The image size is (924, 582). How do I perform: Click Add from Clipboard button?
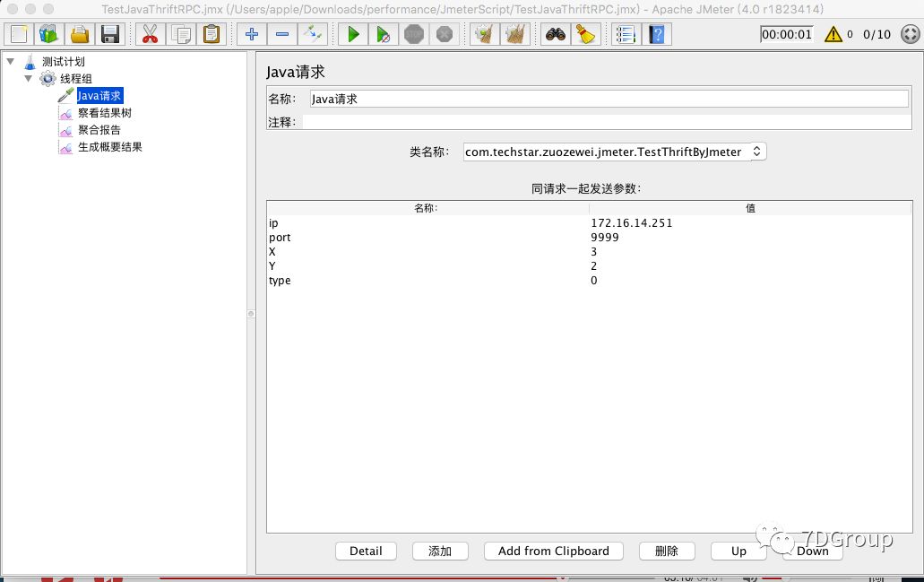click(553, 551)
